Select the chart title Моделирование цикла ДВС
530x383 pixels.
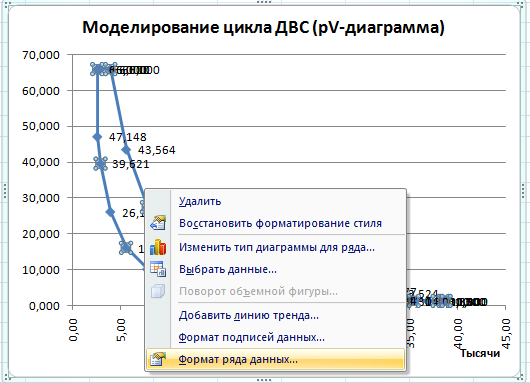[x=263, y=28]
